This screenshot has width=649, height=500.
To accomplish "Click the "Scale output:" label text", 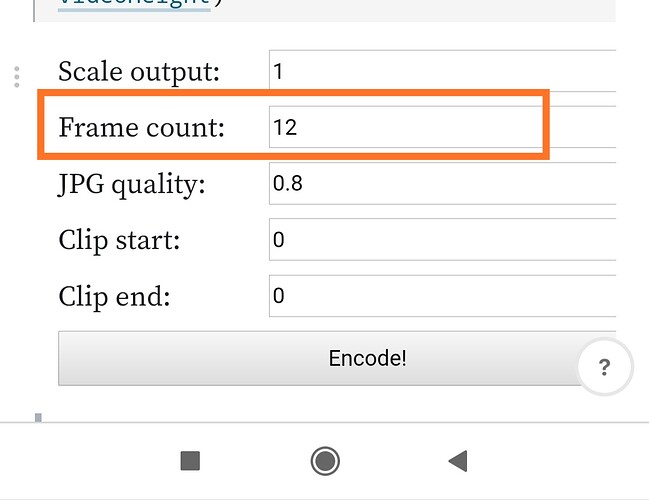I will pyautogui.click(x=139, y=72).
